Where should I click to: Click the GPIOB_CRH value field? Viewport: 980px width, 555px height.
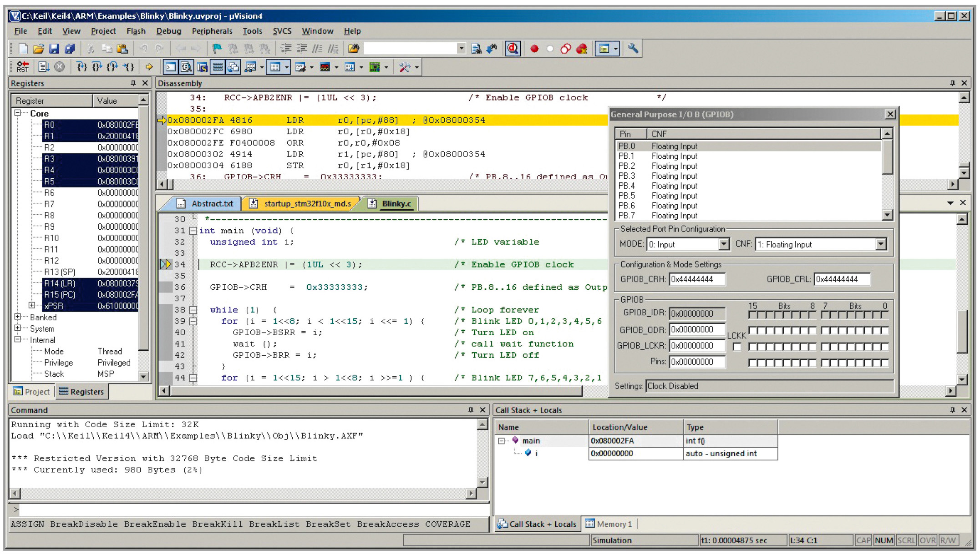pos(696,279)
